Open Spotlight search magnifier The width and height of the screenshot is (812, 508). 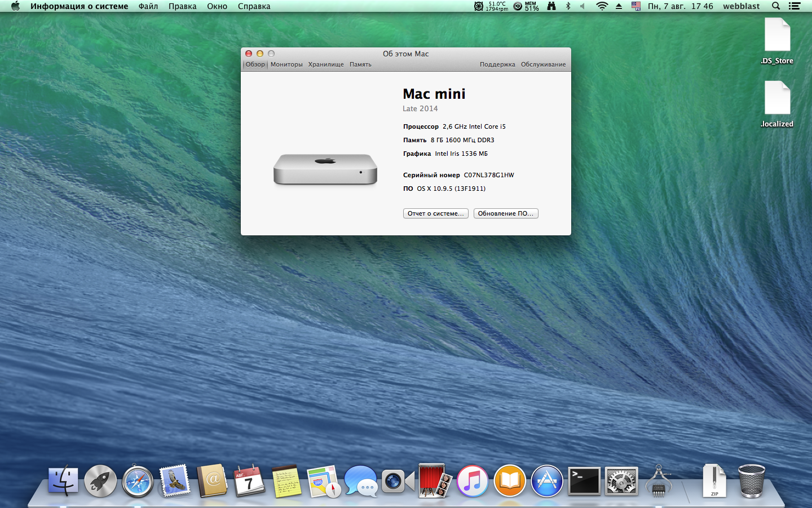[x=776, y=6]
